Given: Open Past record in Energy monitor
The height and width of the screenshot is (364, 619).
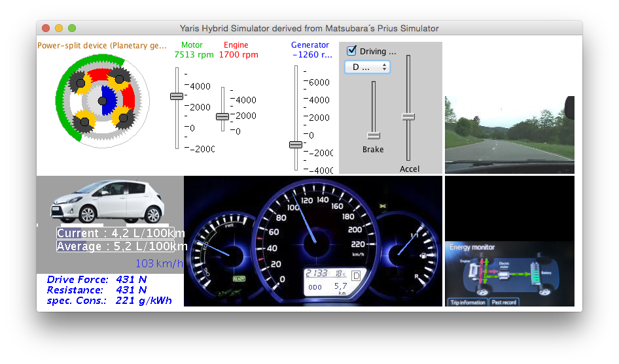Looking at the screenshot, I should pos(504,302).
